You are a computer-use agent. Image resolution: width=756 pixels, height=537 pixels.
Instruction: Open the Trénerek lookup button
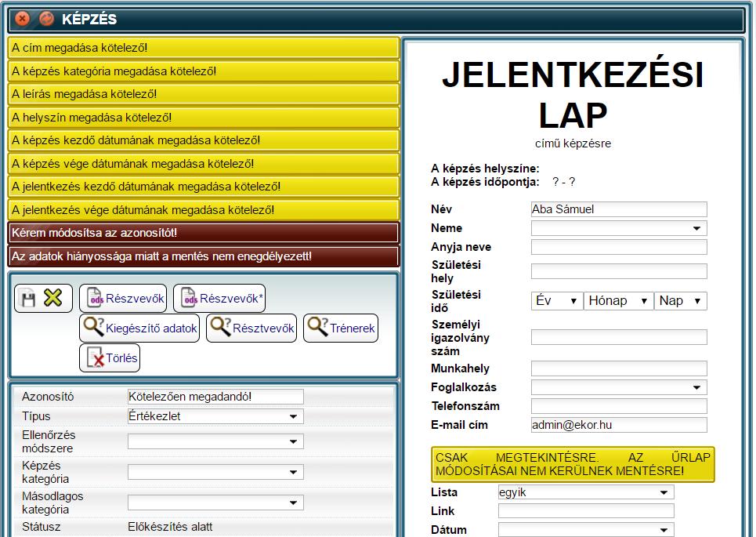tap(341, 328)
